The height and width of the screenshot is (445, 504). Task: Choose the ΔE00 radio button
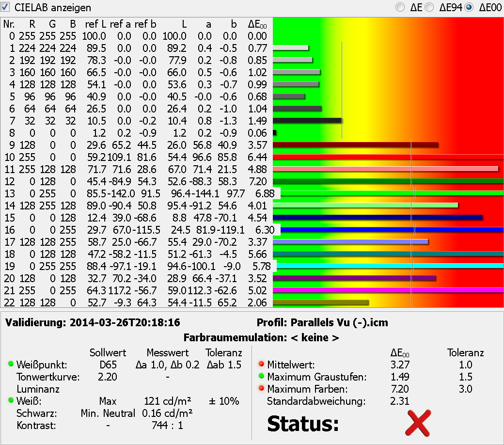pos(469,7)
